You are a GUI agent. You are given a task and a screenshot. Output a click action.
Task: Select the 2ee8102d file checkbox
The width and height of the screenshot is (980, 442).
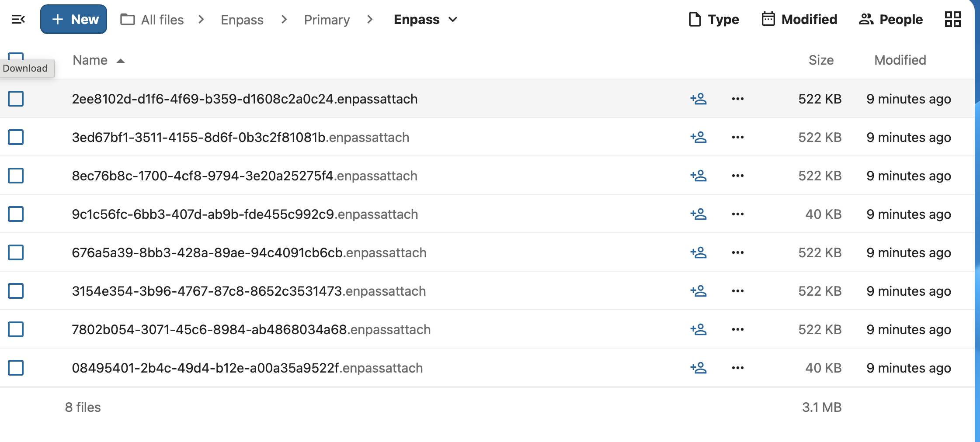tap(16, 99)
